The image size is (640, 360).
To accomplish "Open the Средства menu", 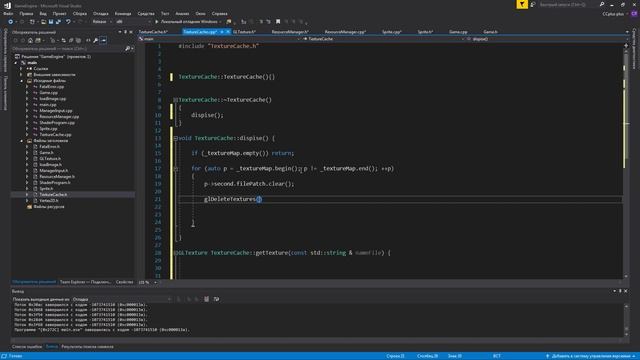I will point(146,13).
